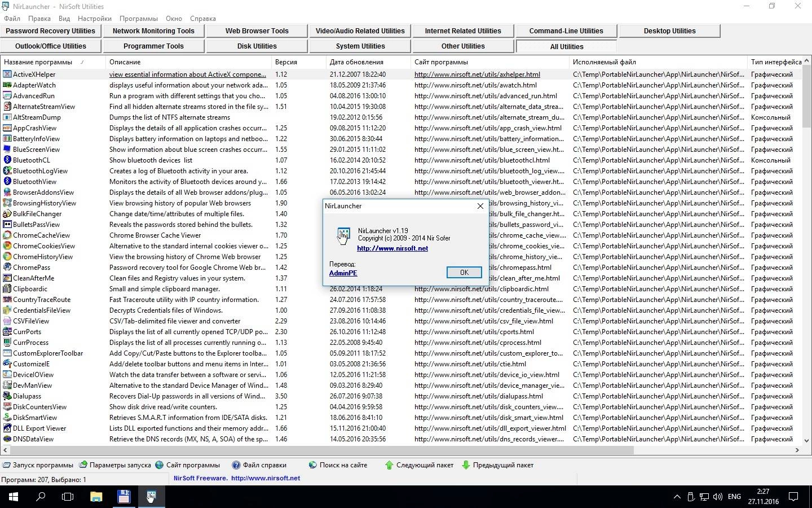The height and width of the screenshot is (508, 812).
Task: Click the BrowsingHistoryView program icon
Action: pos(7,203)
